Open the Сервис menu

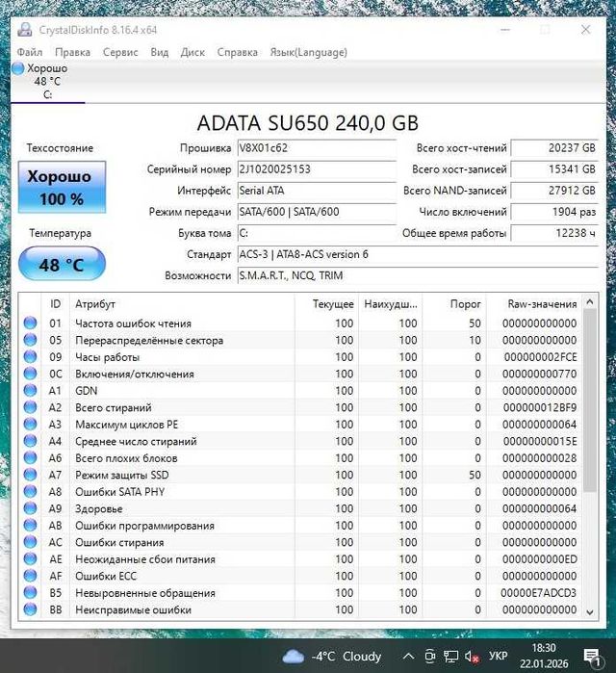click(x=120, y=52)
